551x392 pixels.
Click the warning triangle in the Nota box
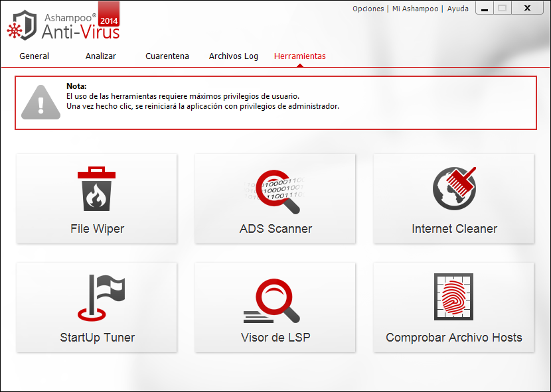[40, 102]
